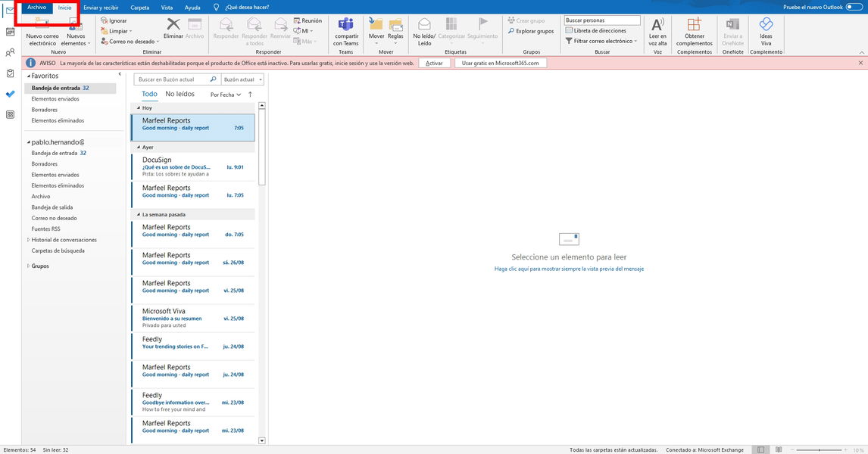
Task: Open the Ayuda tab
Action: pos(192,8)
